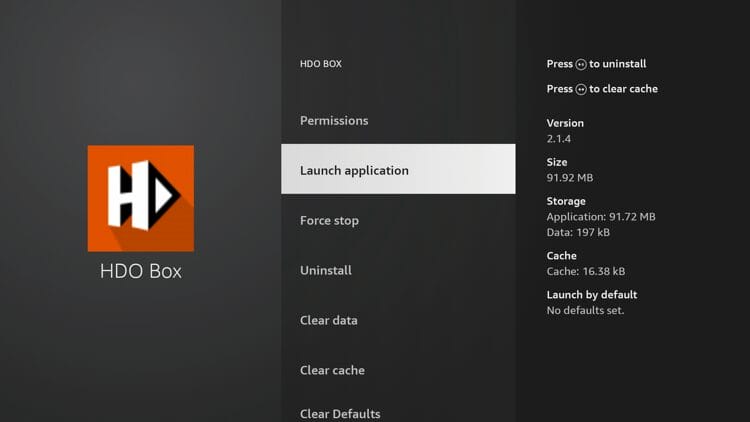Click 'Launch by default' heading
The height and width of the screenshot is (422, 750).
592,295
